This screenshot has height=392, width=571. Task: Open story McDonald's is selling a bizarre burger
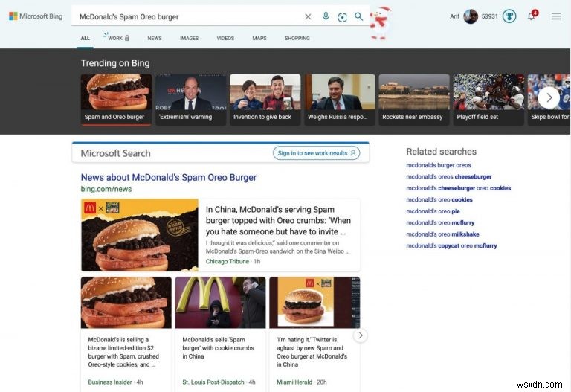(123, 352)
